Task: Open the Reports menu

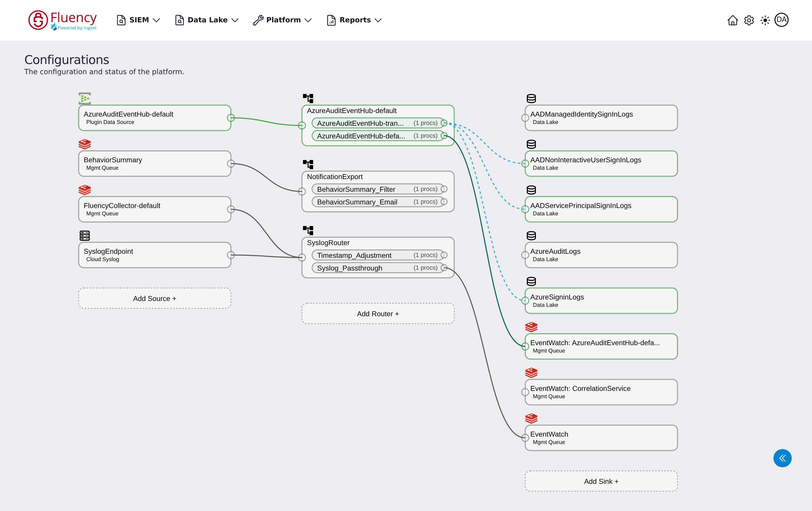Action: tap(354, 20)
